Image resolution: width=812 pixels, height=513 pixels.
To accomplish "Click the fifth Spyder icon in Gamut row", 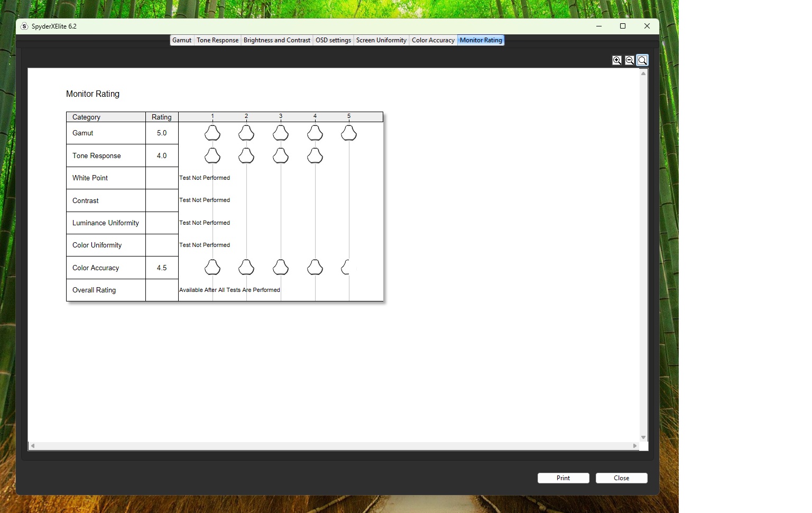I will (x=349, y=133).
